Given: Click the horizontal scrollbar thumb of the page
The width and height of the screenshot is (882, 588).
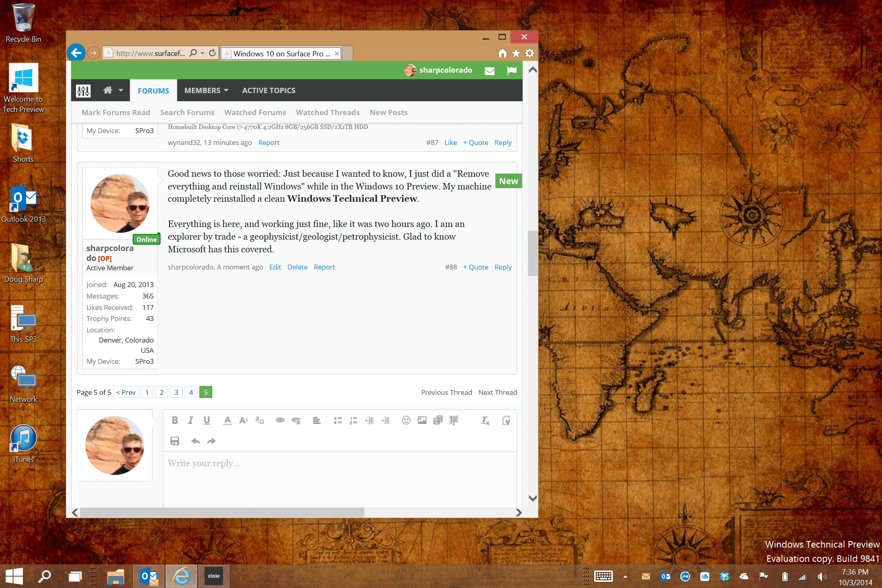Looking at the screenshot, I should click(222, 512).
